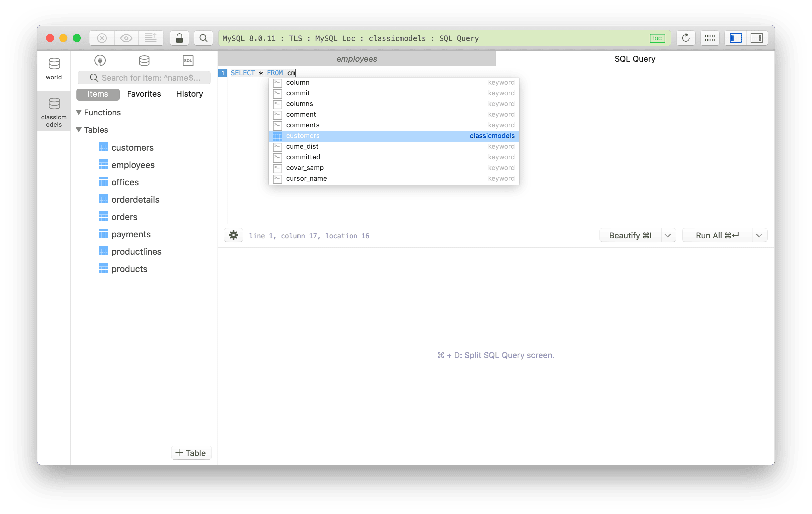Collapse the Functions section

79,113
